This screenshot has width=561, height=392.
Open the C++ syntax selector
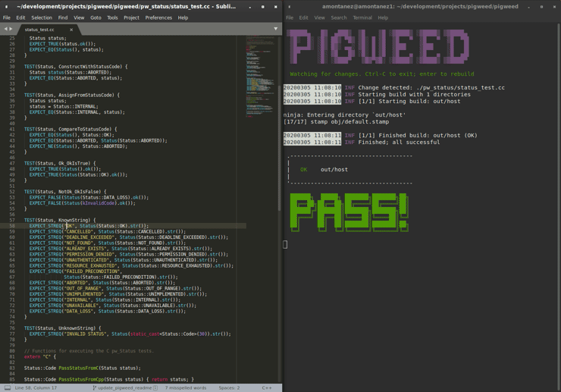[267, 387]
